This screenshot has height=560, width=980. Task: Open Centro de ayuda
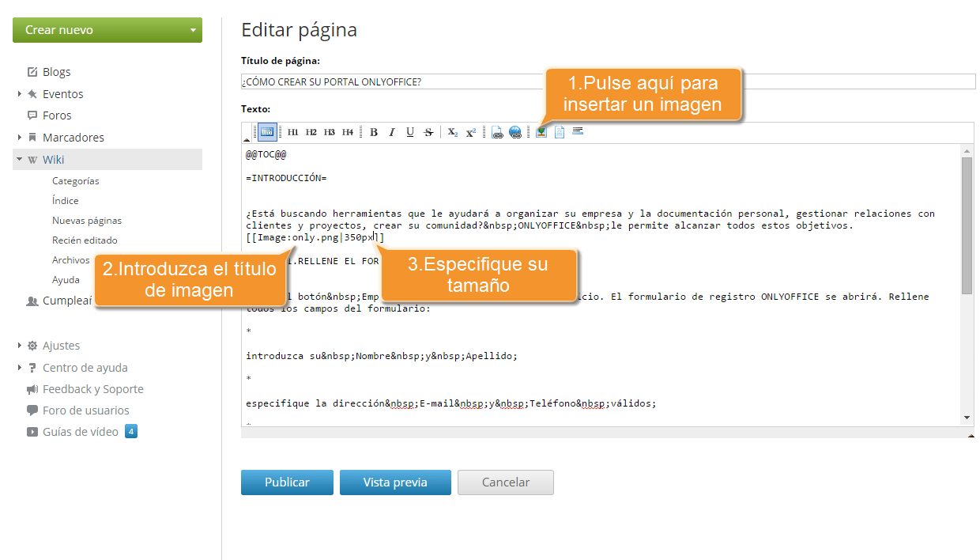click(85, 368)
